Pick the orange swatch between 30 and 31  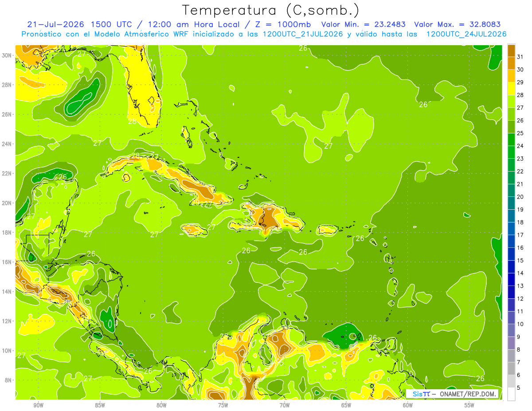(x=511, y=63)
